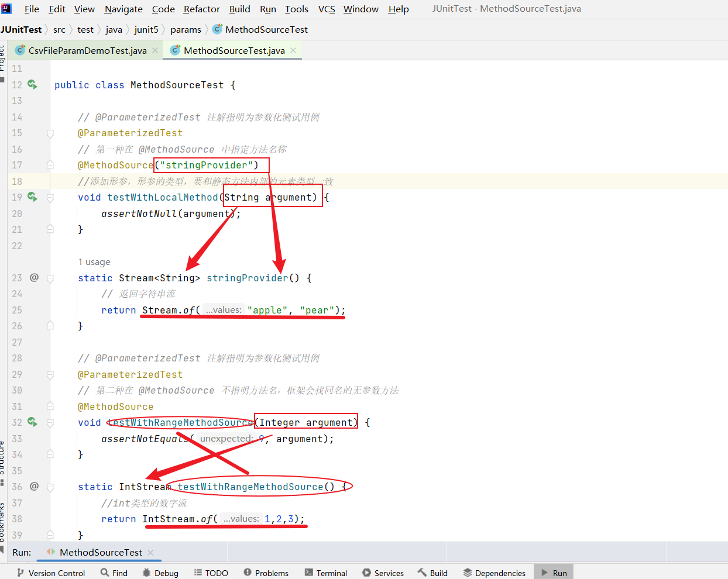Open the Services tool window
The height and width of the screenshot is (579, 728).
(x=383, y=573)
